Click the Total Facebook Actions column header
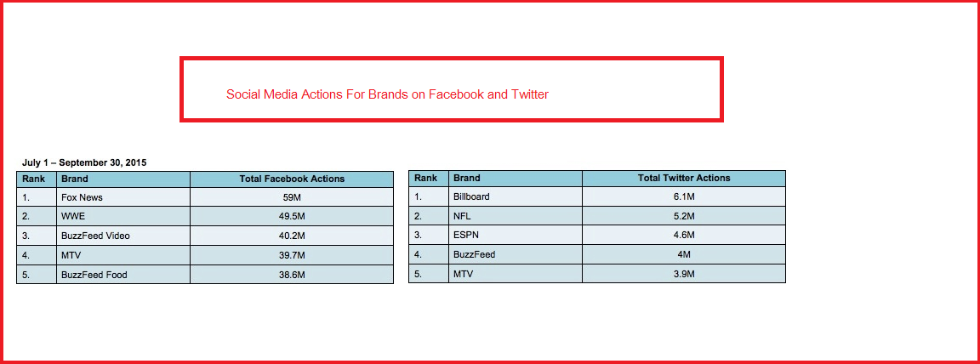 click(x=292, y=179)
